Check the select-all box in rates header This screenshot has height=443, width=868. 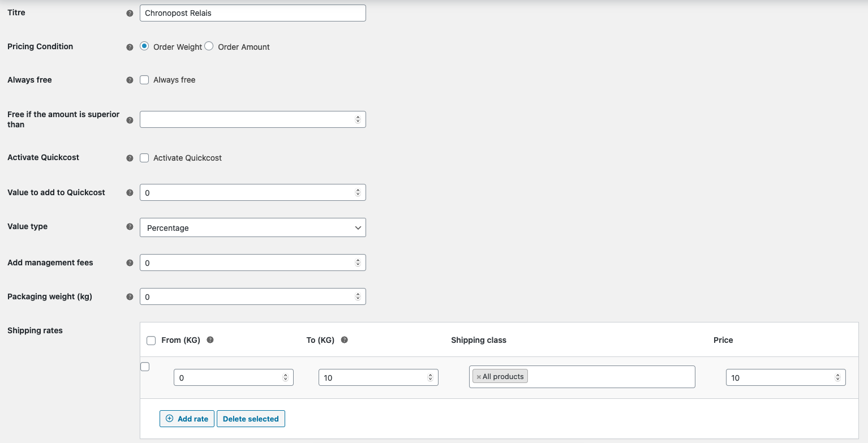tap(151, 341)
